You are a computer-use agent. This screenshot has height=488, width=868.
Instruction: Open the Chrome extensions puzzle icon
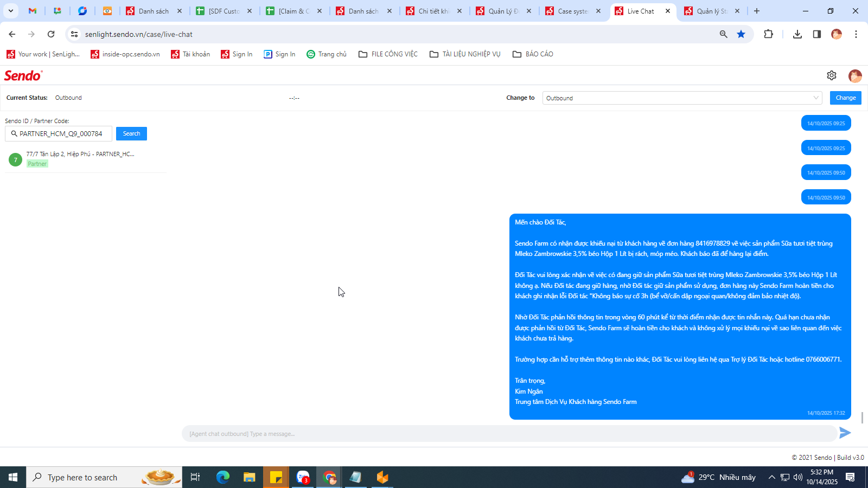coord(768,34)
